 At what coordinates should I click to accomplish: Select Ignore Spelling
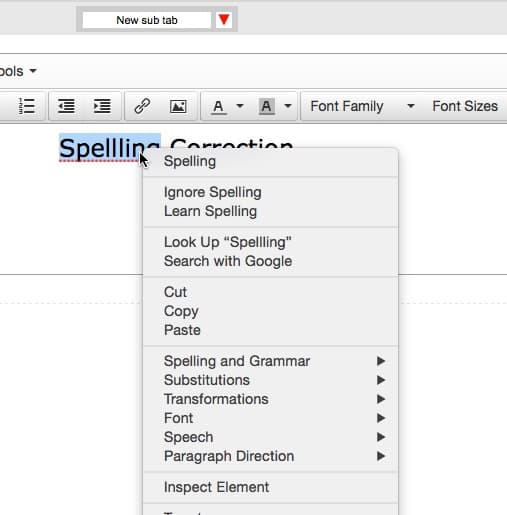click(270, 192)
